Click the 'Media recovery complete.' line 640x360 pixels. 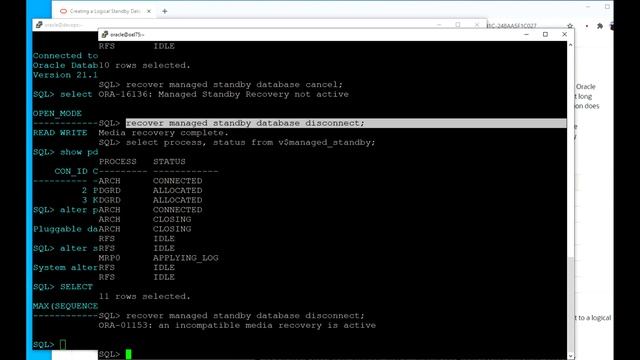(164, 133)
